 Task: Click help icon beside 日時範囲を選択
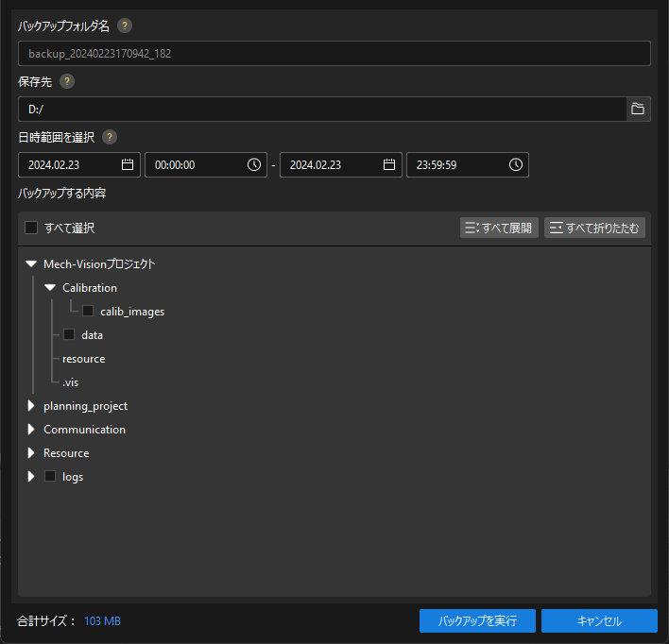tap(110, 137)
